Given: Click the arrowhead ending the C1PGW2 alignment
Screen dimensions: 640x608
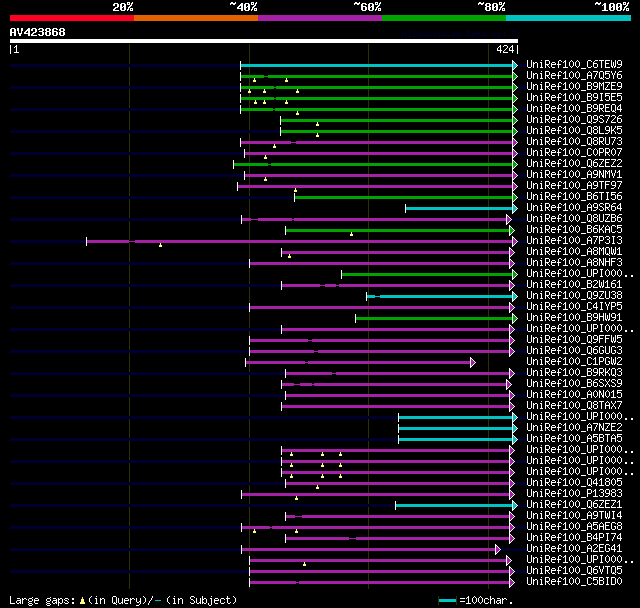Looking at the screenshot, I should [x=473, y=362].
